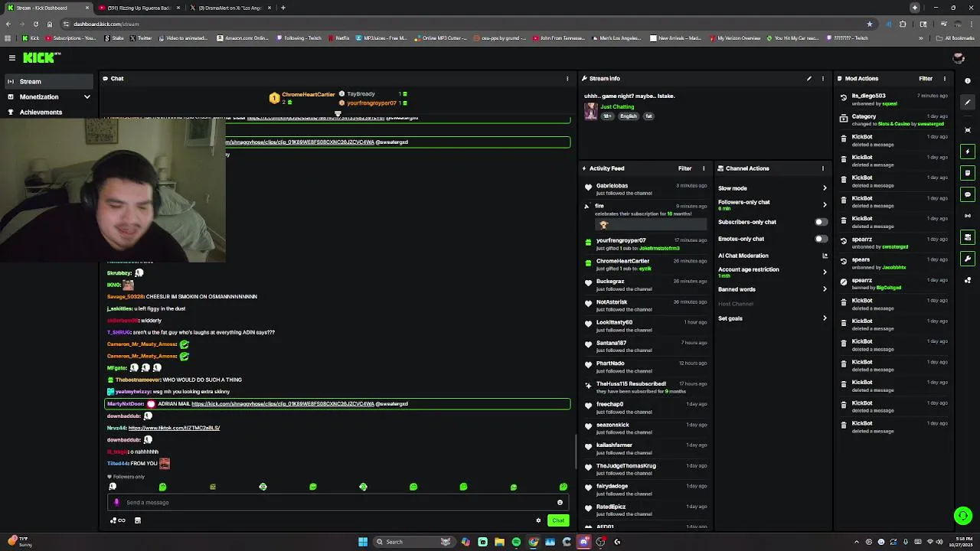
Task: Open the Just Chatting category link
Action: coord(617,107)
